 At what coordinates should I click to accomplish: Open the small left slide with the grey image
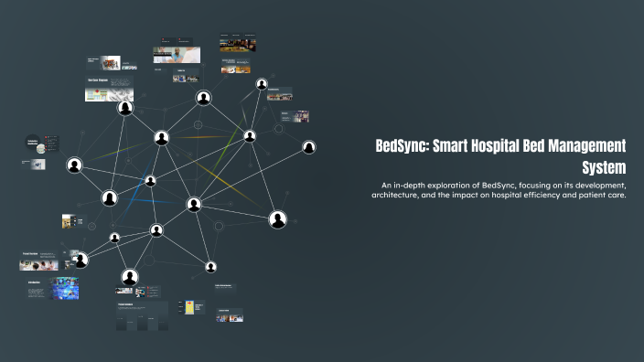point(33,165)
